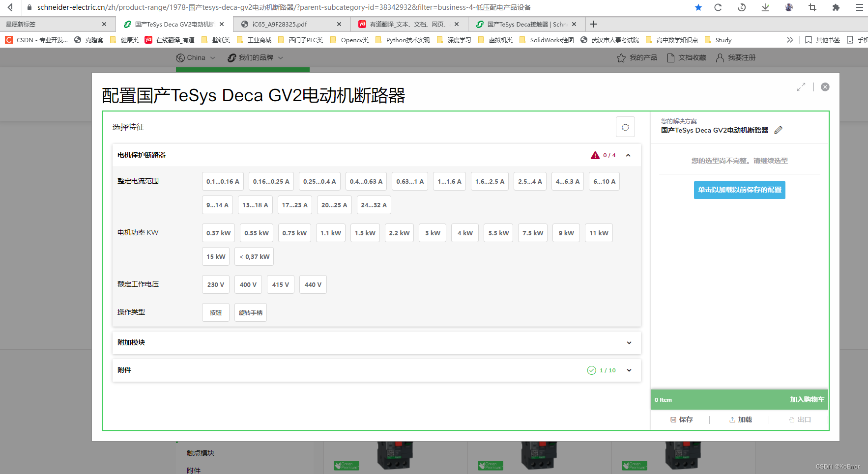Click the browser history clock icon
The image size is (868, 474).
coord(742,7)
